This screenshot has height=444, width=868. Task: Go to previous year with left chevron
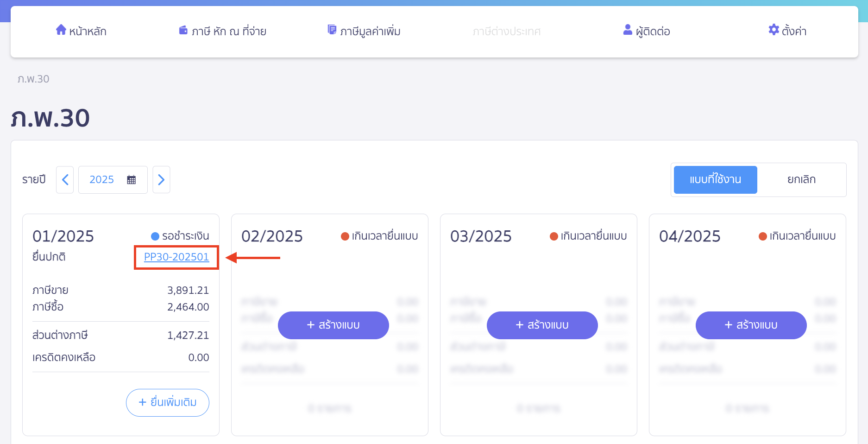[65, 180]
